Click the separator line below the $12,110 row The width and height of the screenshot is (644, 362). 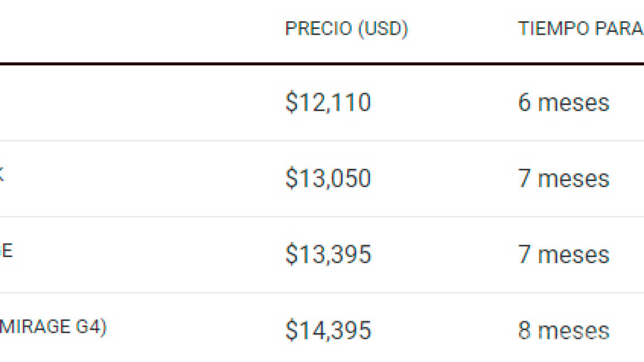pyautogui.click(x=322, y=141)
